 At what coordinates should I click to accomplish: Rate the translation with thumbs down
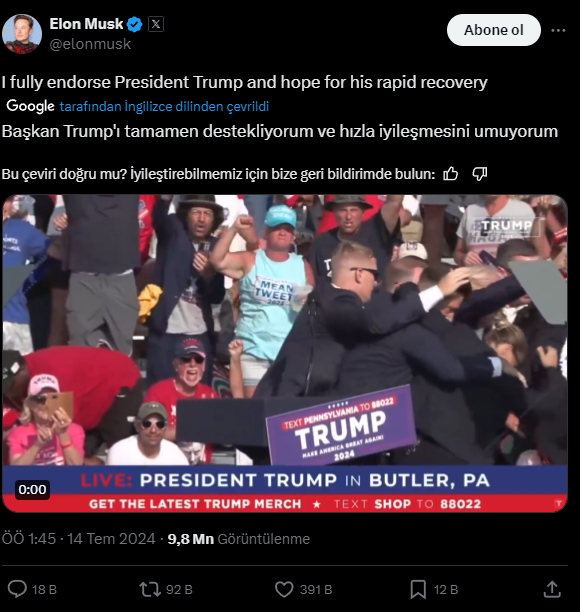pos(480,174)
